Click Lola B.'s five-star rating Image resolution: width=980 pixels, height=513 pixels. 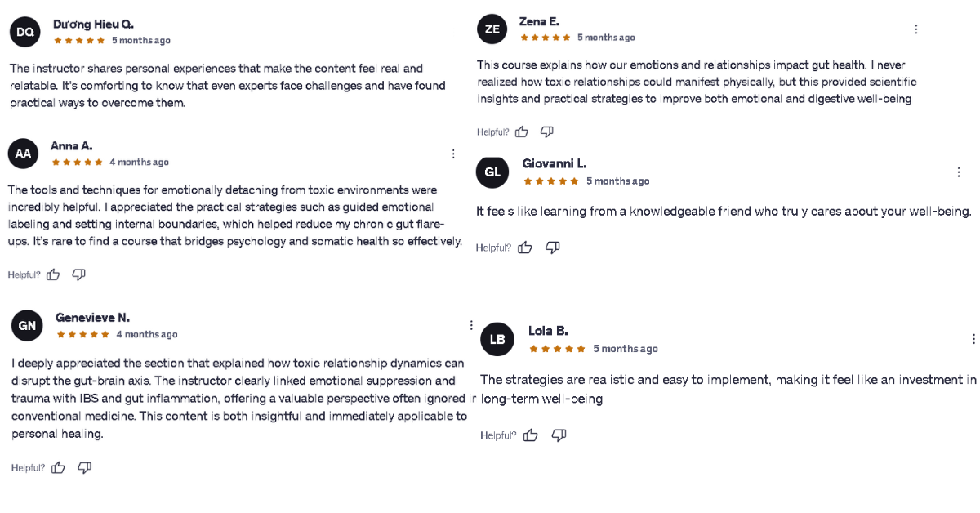point(558,349)
